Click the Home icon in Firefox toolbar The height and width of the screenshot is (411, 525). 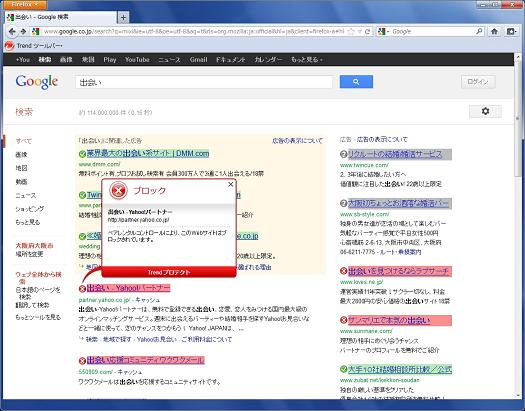pyautogui.click(x=494, y=31)
